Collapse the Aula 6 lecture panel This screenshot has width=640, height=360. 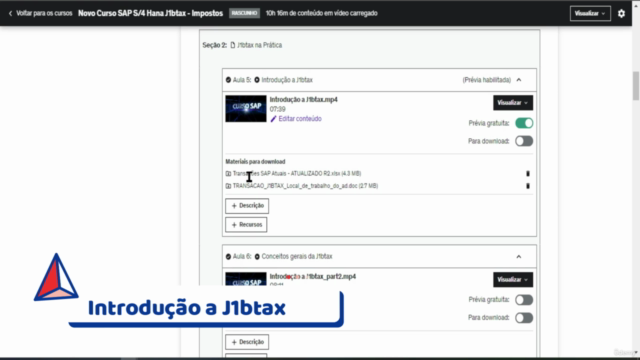pos(519,256)
